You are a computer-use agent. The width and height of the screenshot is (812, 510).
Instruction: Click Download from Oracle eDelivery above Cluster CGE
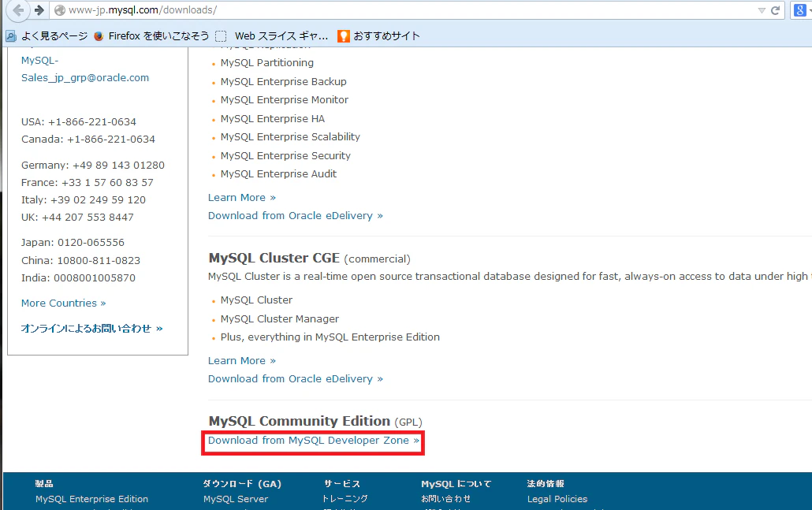click(295, 215)
